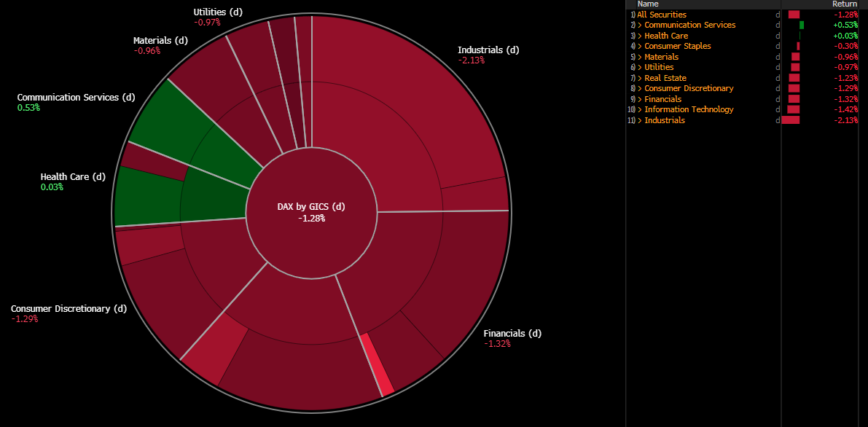This screenshot has height=427, width=868.
Task: Select the bright red sliver in Financials
Action: (x=377, y=365)
